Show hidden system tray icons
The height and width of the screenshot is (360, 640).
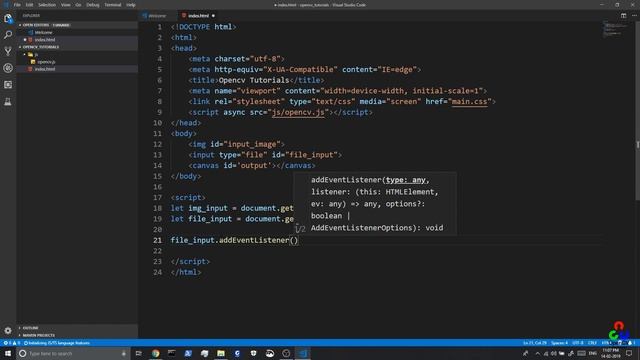tap(537, 353)
